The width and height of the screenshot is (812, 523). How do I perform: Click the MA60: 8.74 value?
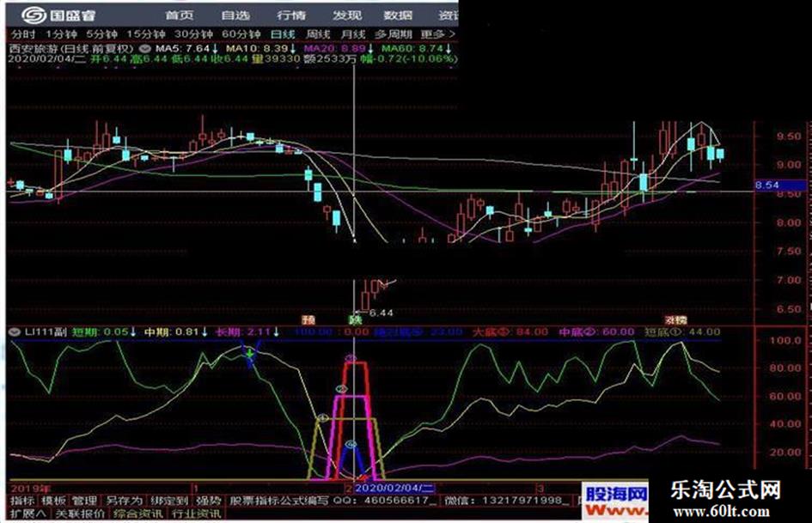click(417, 49)
